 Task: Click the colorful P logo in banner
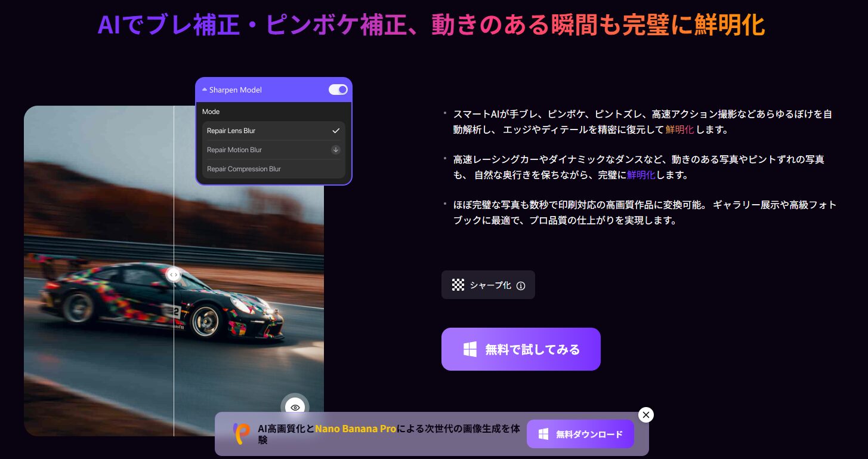coord(242,434)
